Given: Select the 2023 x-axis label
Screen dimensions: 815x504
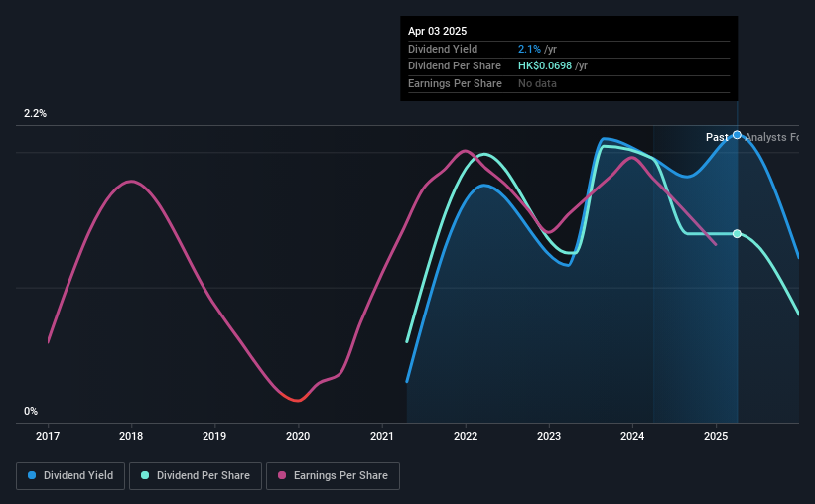Looking at the screenshot, I should click(549, 436).
